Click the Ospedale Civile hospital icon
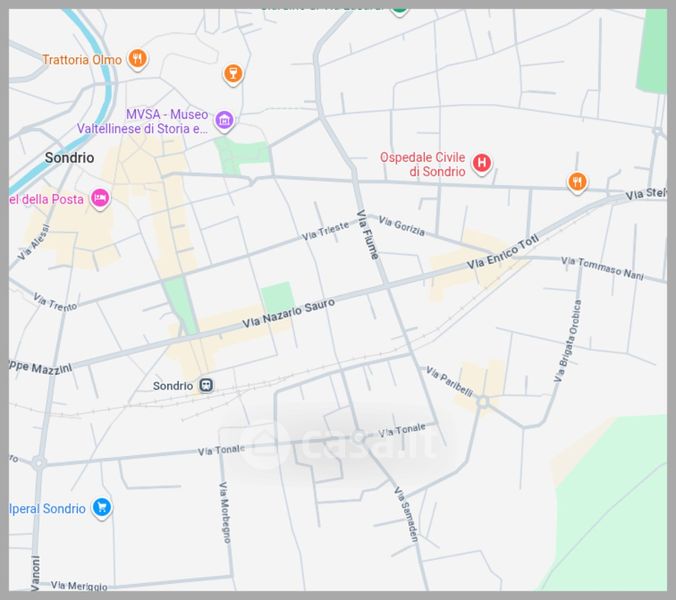676x600 pixels. tap(482, 163)
